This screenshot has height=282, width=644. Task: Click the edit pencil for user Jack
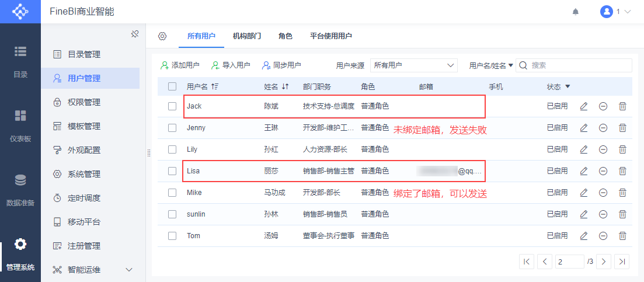[x=583, y=106]
